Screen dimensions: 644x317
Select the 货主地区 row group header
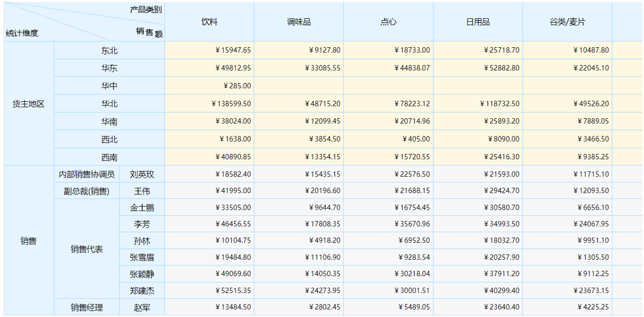29,104
